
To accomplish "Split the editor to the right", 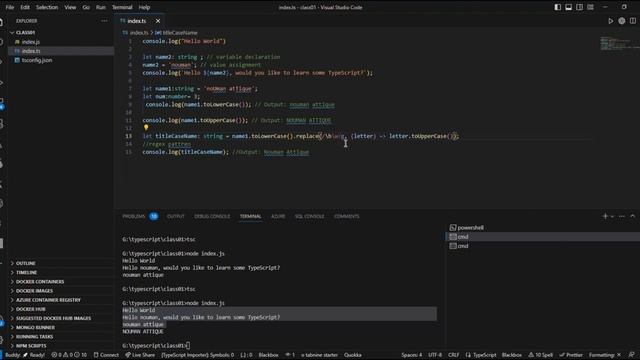I will click(x=633, y=21).
